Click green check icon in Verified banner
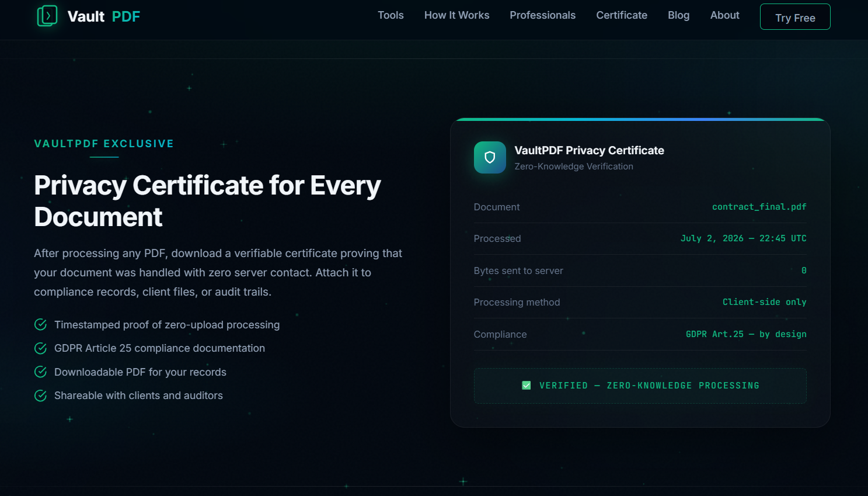The width and height of the screenshot is (868, 496). coord(526,386)
